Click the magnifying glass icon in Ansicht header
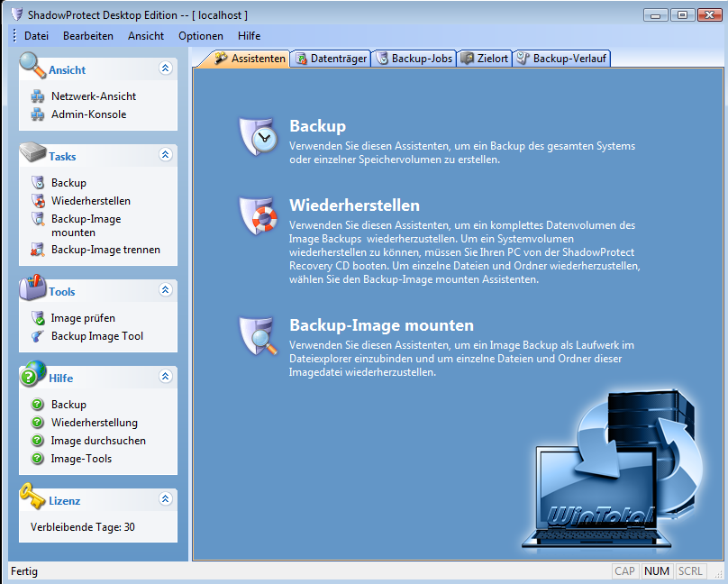Image resolution: width=728 pixels, height=584 pixels. (x=32, y=66)
